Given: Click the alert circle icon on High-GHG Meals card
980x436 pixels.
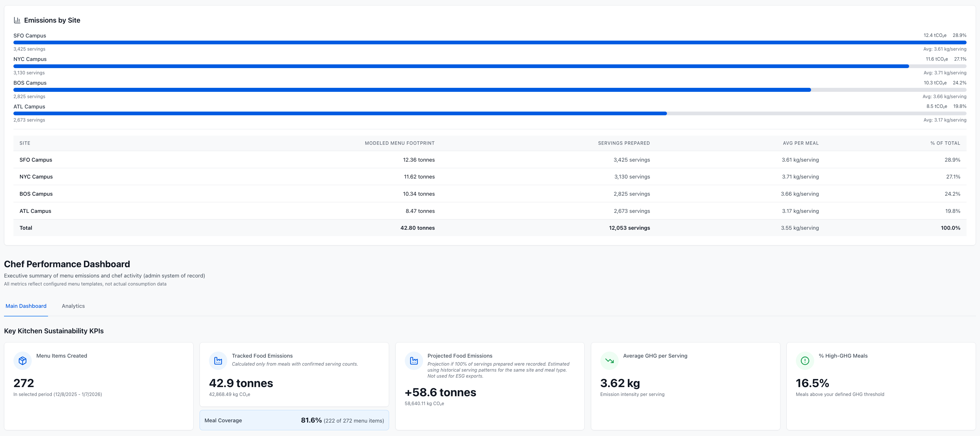Looking at the screenshot, I should click(805, 360).
